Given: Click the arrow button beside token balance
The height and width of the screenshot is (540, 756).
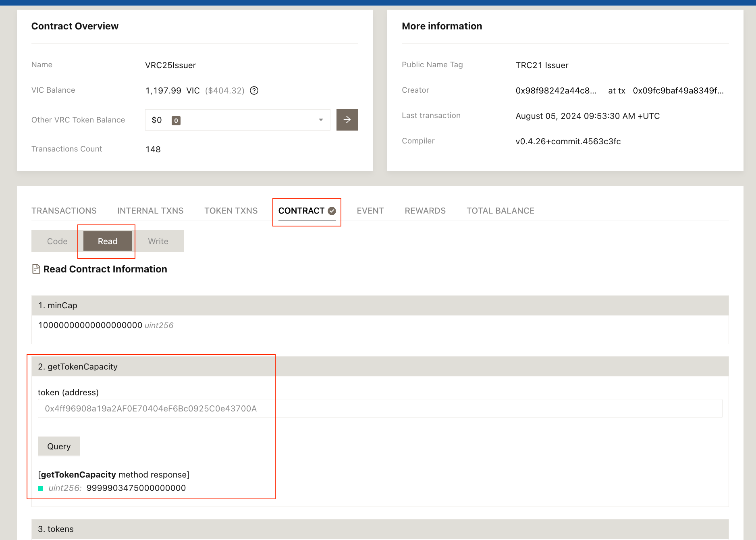Looking at the screenshot, I should pyautogui.click(x=347, y=120).
